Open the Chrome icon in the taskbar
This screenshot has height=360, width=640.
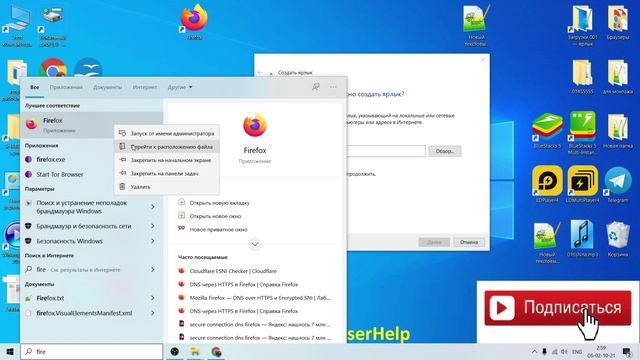[216, 351]
